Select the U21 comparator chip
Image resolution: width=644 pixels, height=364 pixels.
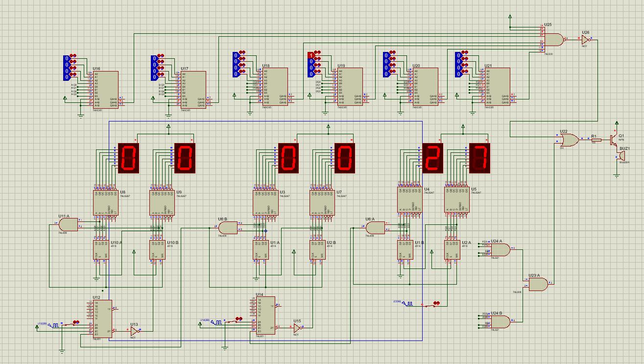(x=497, y=86)
